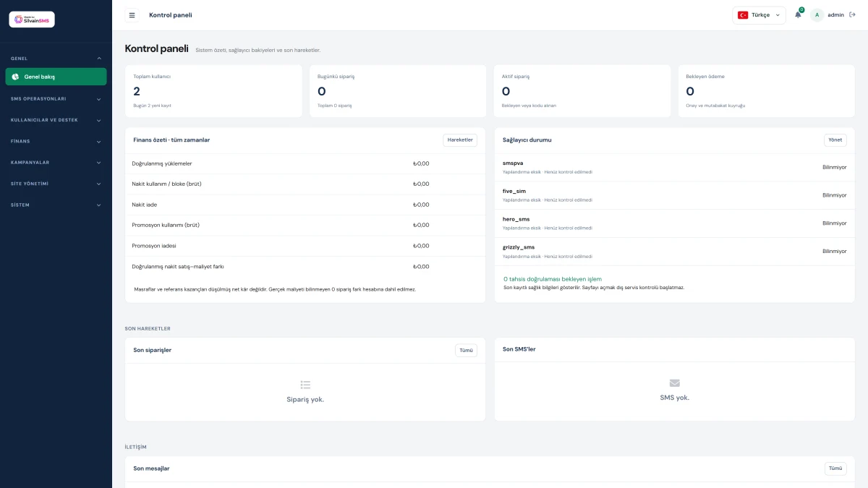
Task: Click the 'Bilinmiyor' status for smspva
Action: pos(834,167)
